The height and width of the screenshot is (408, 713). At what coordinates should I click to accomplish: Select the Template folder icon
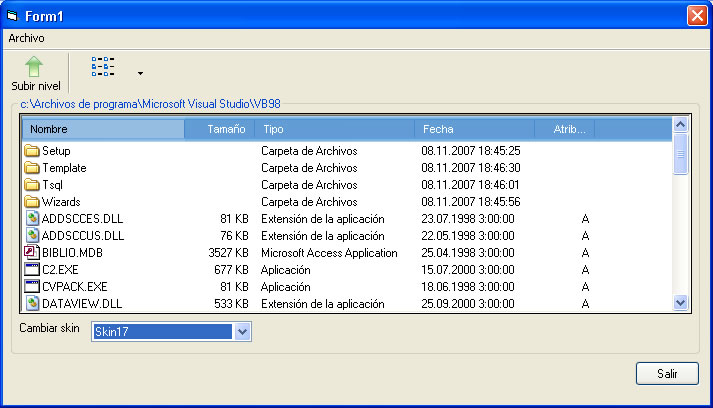[x=31, y=168]
